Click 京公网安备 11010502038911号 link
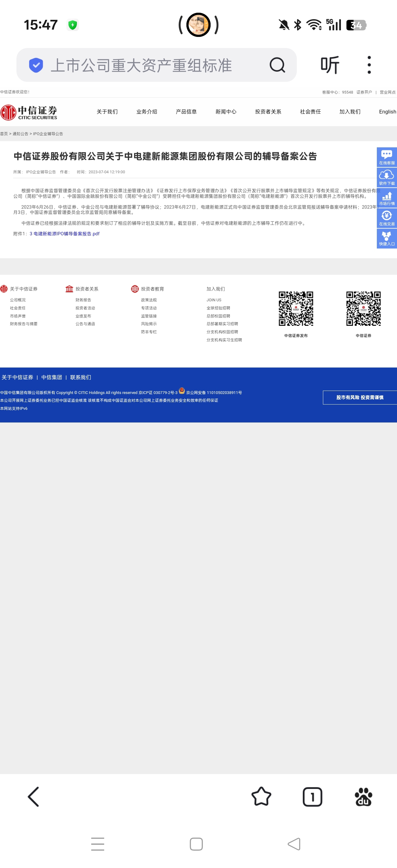Screen dimensions: 397x868 coord(214,393)
